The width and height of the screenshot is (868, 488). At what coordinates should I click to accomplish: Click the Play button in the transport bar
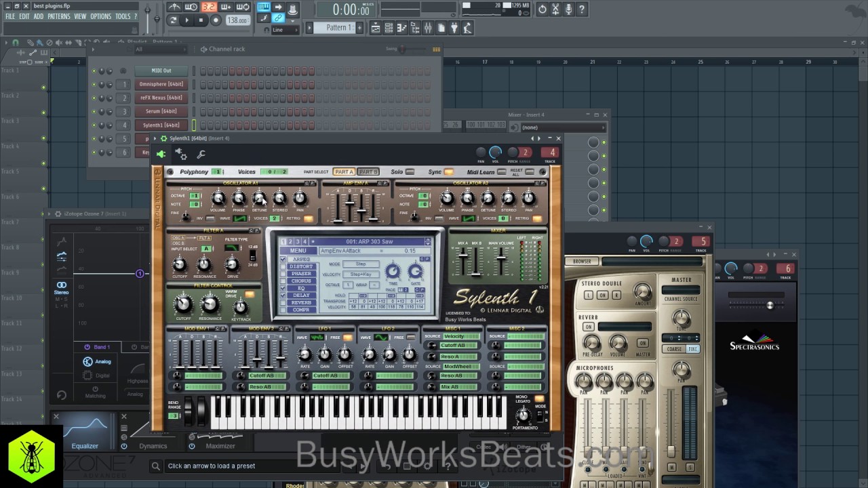point(187,20)
